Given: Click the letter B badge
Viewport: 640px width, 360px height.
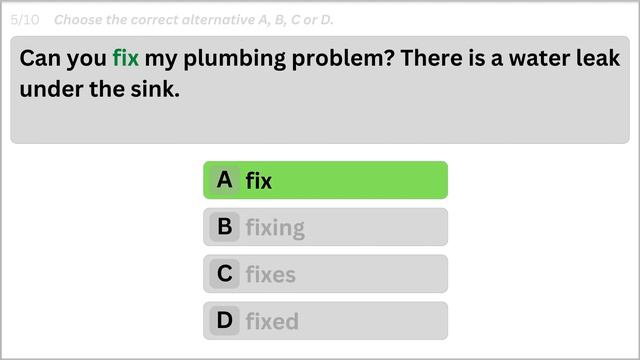Looking at the screenshot, I should (224, 227).
